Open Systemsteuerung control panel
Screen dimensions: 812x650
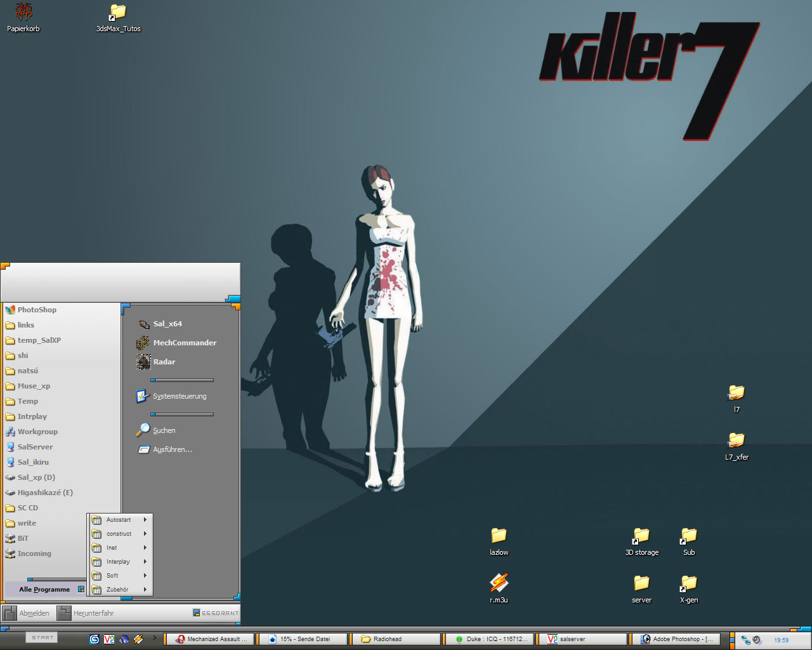point(171,396)
